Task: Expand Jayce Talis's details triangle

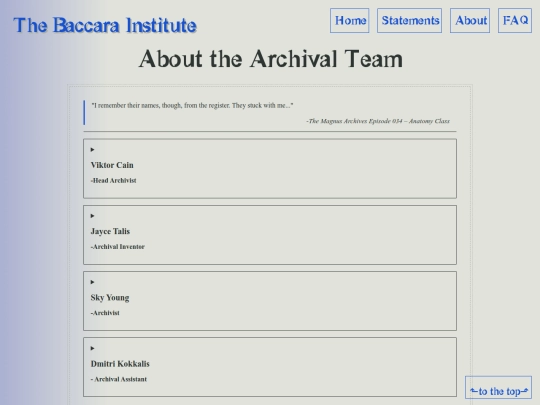Action: [92, 216]
